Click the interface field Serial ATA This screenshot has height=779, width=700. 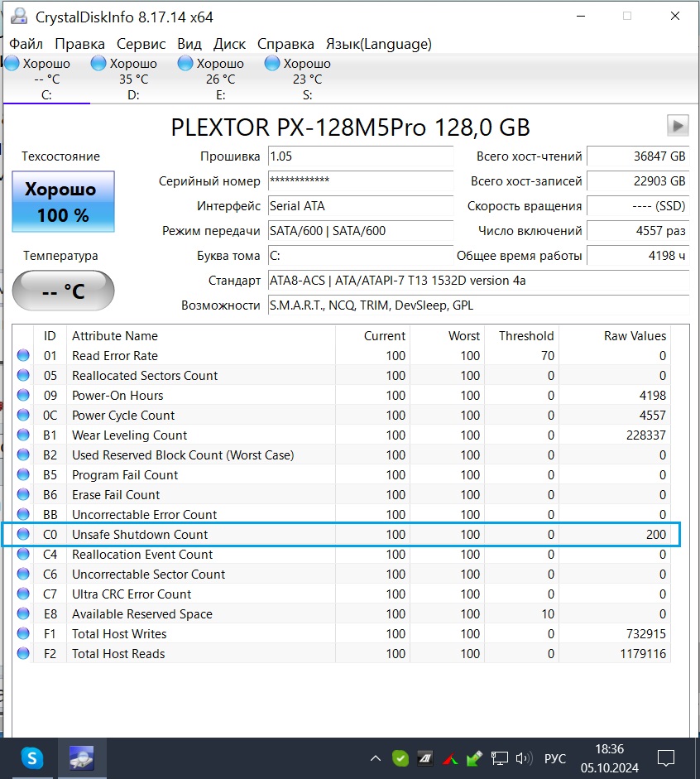coord(361,205)
